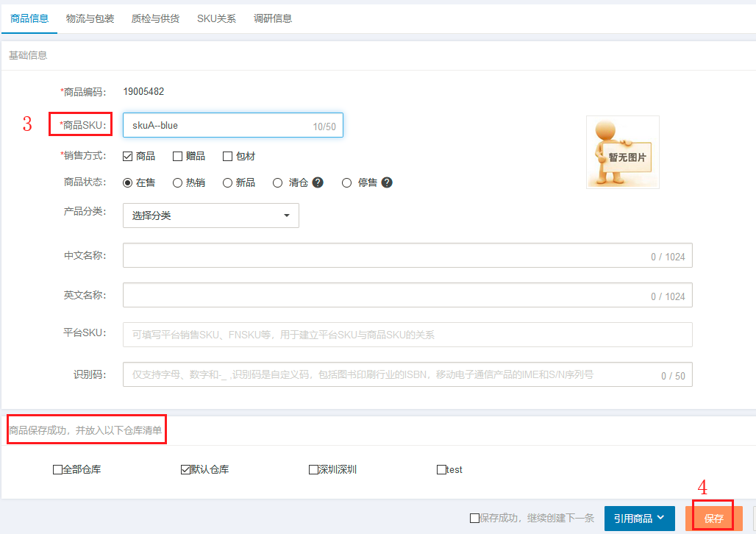Viewport: 756px width, 534px height.
Task: Click the 基础信息 section header
Action: pyautogui.click(x=28, y=55)
